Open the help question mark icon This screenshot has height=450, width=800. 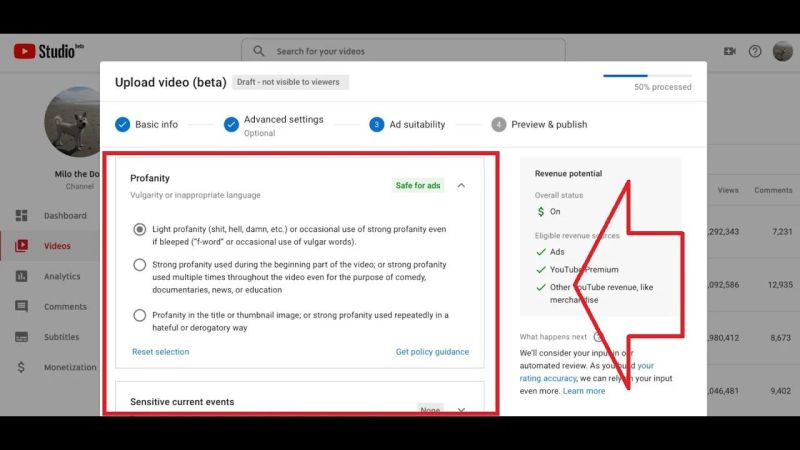[x=755, y=51]
